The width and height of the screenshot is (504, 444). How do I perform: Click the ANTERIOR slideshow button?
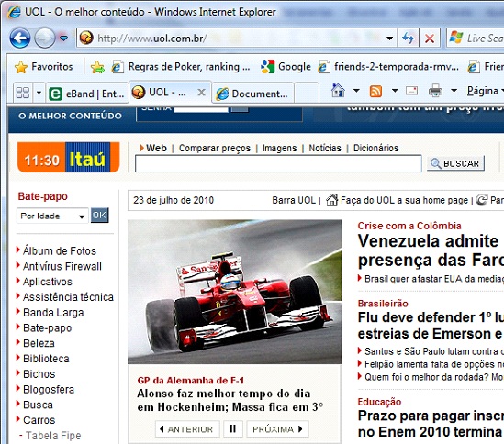[x=187, y=429]
